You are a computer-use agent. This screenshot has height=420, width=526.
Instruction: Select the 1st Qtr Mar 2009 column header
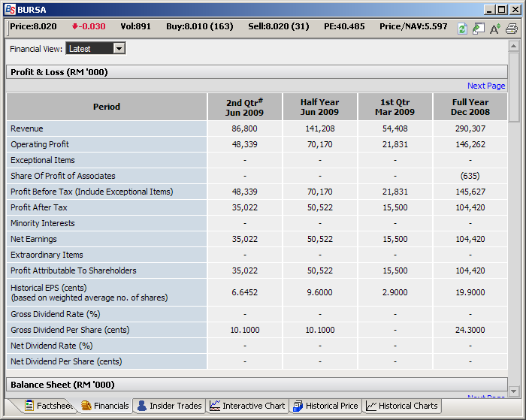pyautogui.click(x=394, y=107)
